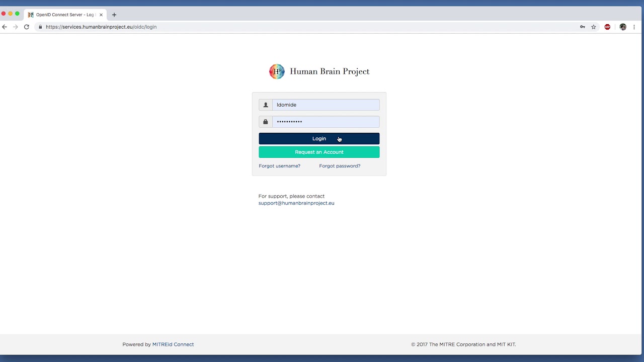
Task: Click the address bar URL
Action: click(x=101, y=27)
